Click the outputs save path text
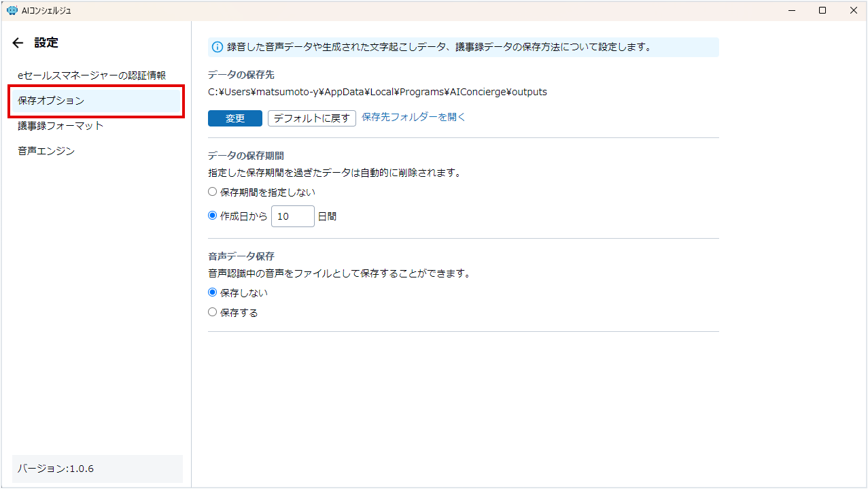This screenshot has height=489, width=868. pyautogui.click(x=377, y=92)
